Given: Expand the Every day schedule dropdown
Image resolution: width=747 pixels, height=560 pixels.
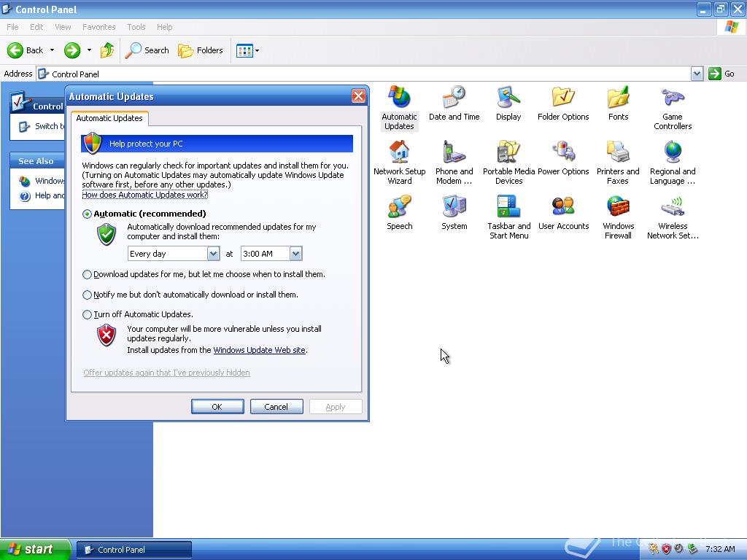Looking at the screenshot, I should [x=214, y=254].
